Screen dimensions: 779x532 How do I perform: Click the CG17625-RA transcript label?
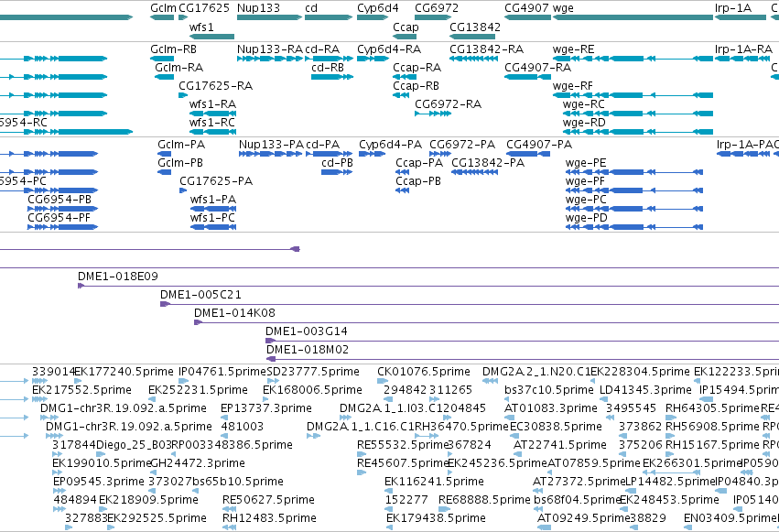click(216, 86)
